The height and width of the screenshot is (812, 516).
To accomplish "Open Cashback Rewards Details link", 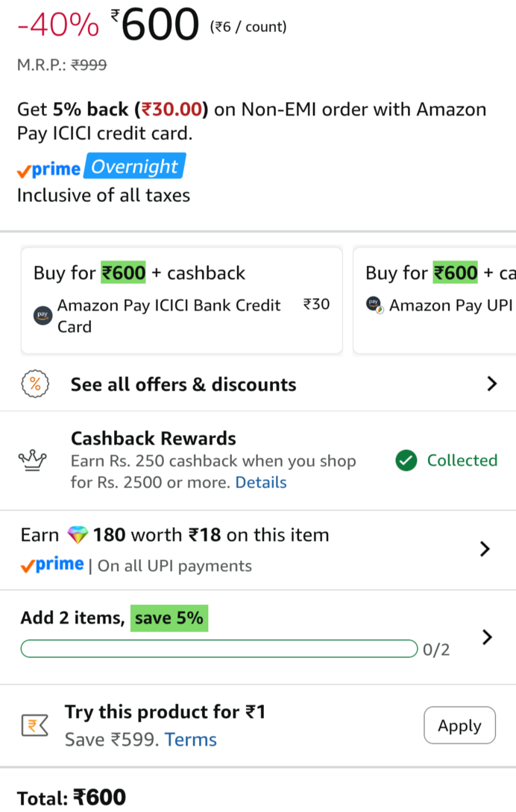I will pos(261,482).
